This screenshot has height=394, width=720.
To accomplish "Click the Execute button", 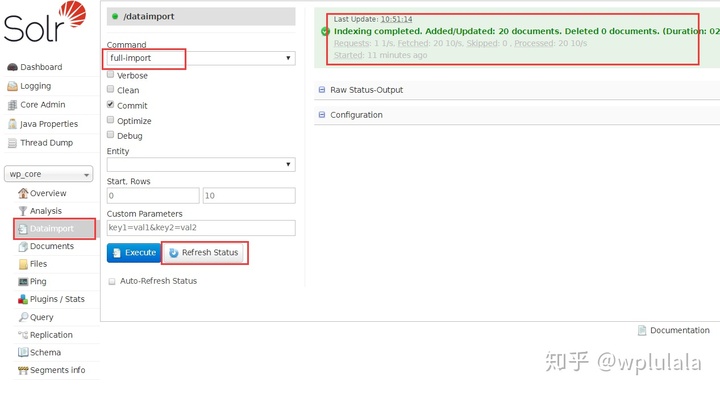I will 134,253.
